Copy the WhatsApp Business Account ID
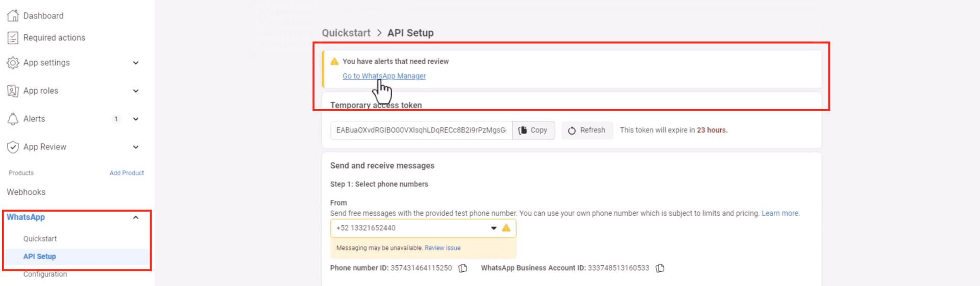 click(660, 268)
